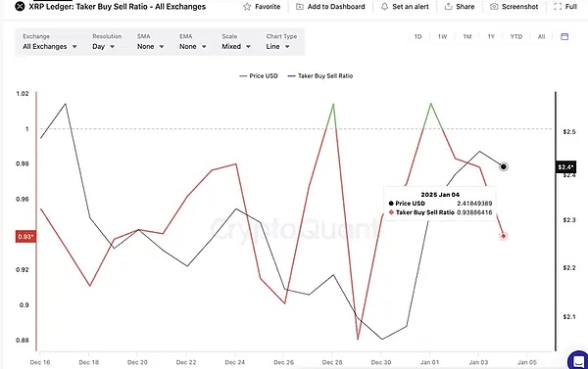Click the Dec 16 x-axis label
The height and width of the screenshot is (369, 588).
(40, 362)
